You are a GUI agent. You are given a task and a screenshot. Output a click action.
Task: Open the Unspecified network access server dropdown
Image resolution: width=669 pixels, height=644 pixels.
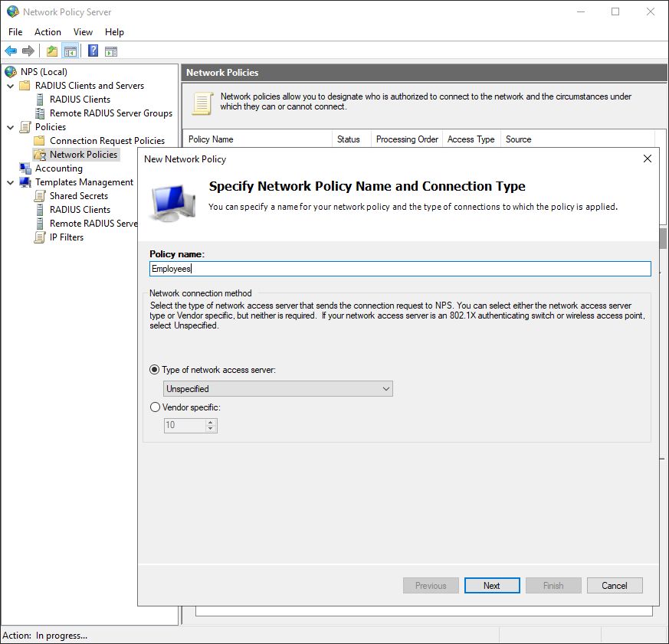click(x=277, y=389)
